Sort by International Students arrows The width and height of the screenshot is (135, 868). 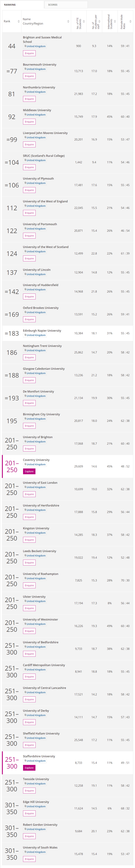point(115,21)
